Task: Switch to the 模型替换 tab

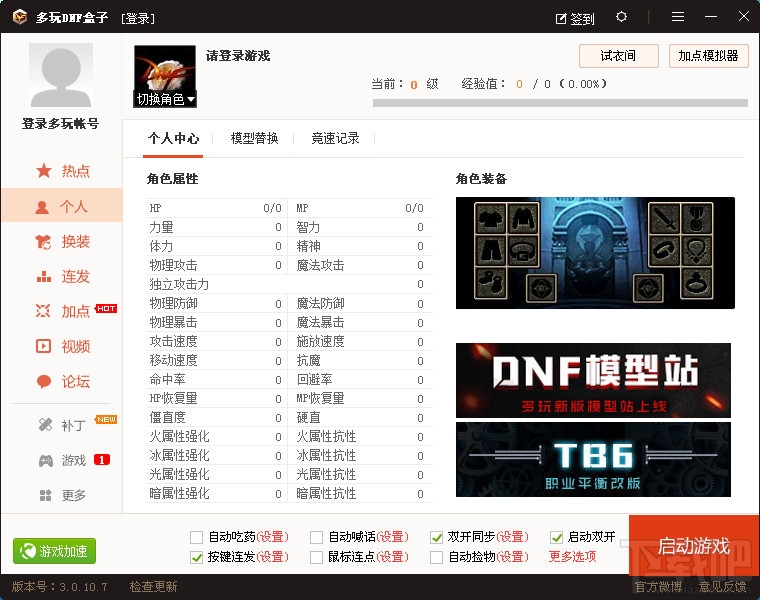Action: [x=254, y=139]
